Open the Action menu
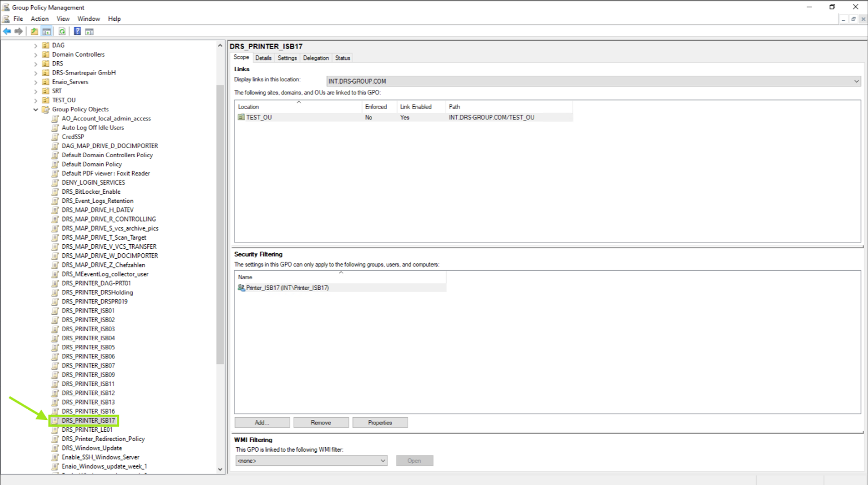Image resolution: width=868 pixels, height=485 pixels. [x=40, y=19]
